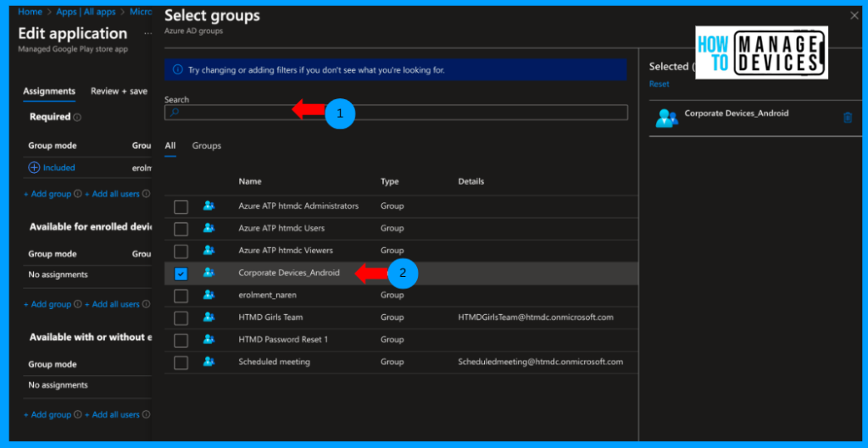This screenshot has width=868, height=448.
Task: Open the Review + save tab
Action: pyautogui.click(x=119, y=91)
